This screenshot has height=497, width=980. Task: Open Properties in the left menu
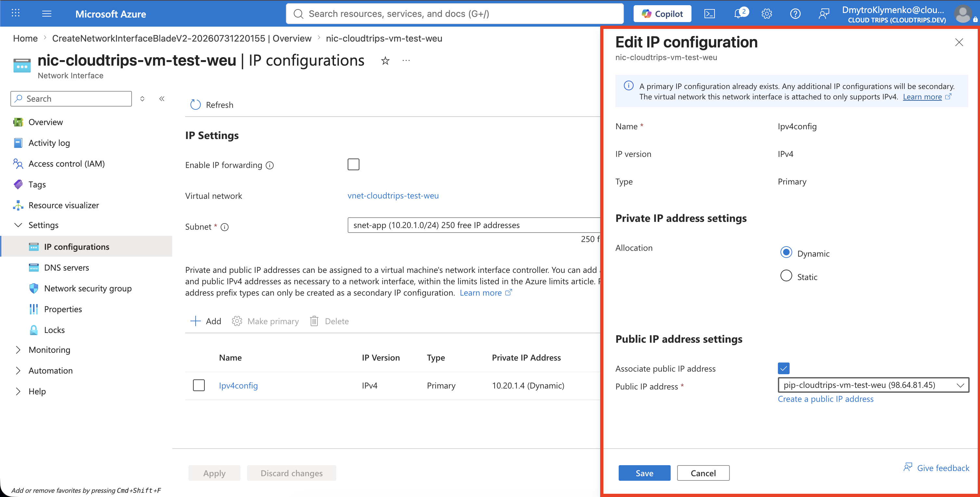pyautogui.click(x=63, y=309)
